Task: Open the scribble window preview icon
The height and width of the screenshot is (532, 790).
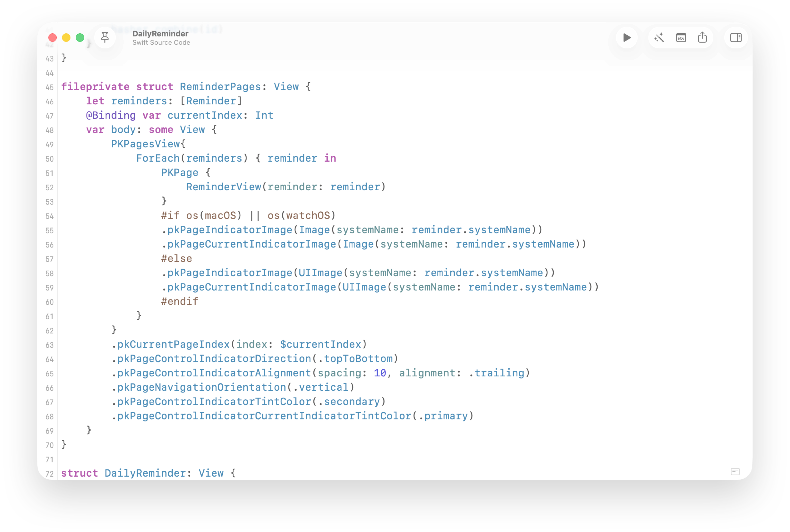Action: [681, 38]
